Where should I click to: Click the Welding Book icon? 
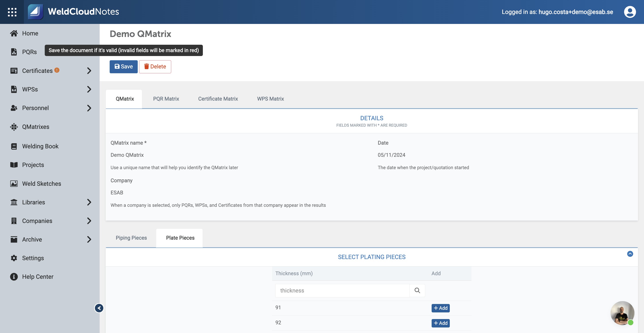click(14, 146)
